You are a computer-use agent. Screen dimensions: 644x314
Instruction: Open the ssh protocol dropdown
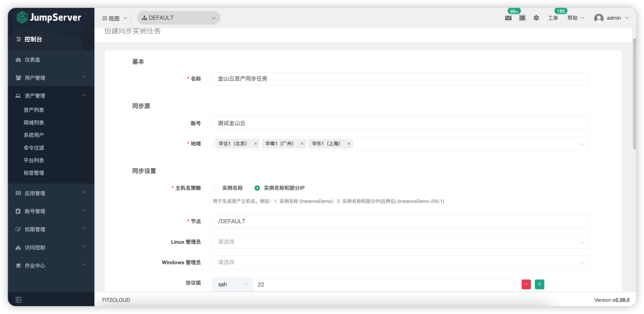click(233, 284)
